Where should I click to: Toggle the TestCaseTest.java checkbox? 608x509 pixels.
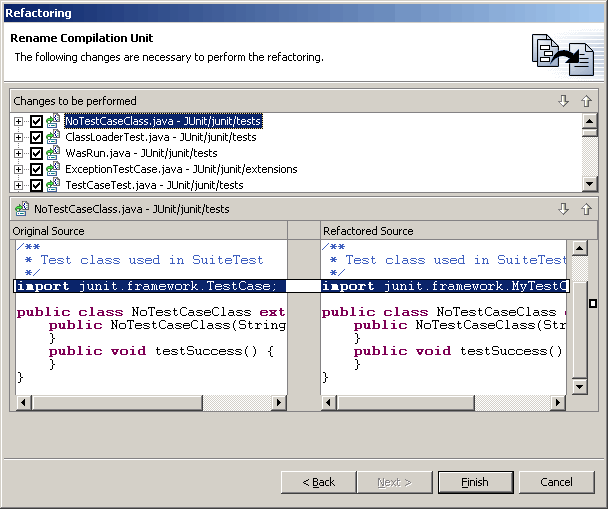pyautogui.click(x=37, y=186)
